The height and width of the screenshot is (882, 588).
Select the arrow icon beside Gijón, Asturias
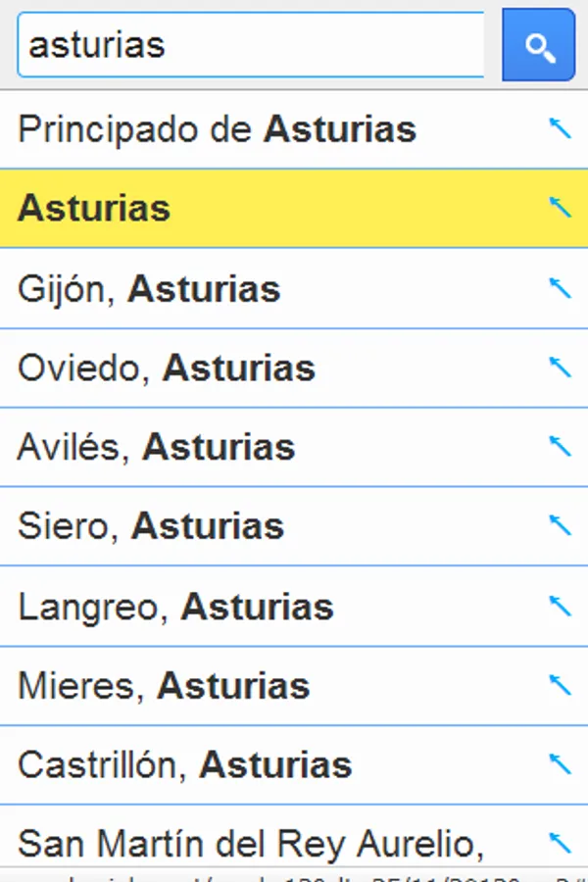tap(561, 287)
